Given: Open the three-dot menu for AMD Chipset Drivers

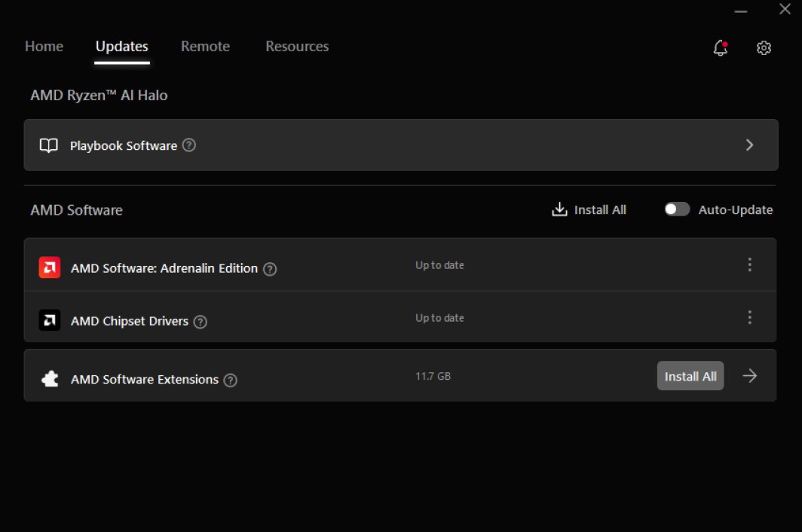Looking at the screenshot, I should (749, 317).
